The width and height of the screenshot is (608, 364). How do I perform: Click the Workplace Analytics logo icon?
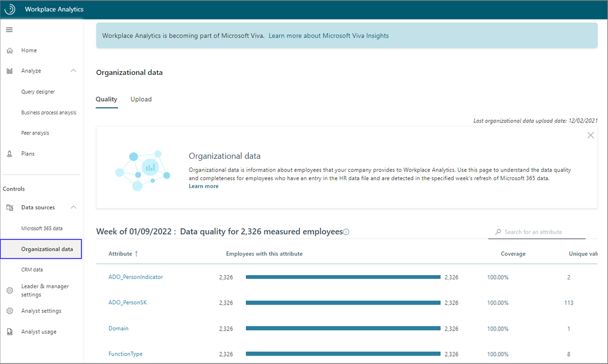tap(10, 9)
